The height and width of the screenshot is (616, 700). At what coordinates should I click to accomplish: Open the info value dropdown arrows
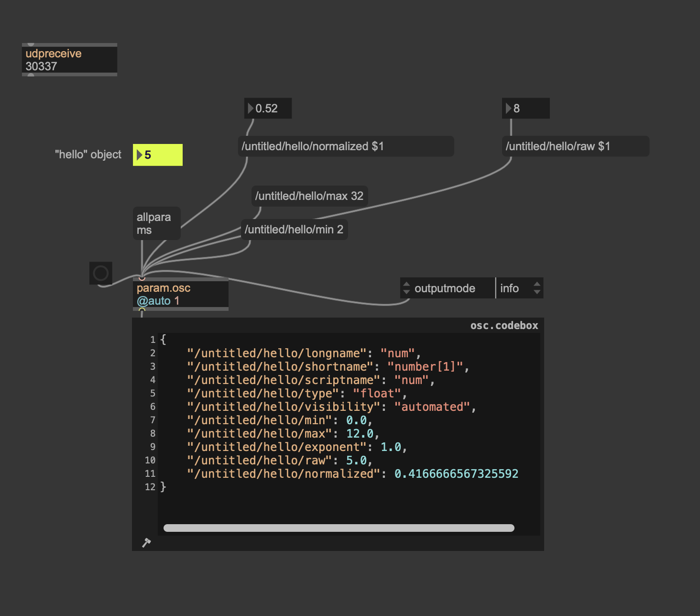pyautogui.click(x=536, y=288)
